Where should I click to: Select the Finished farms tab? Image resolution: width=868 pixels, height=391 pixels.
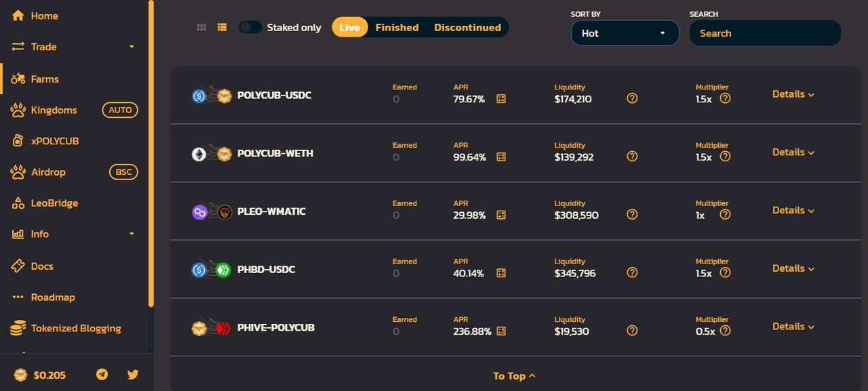397,27
